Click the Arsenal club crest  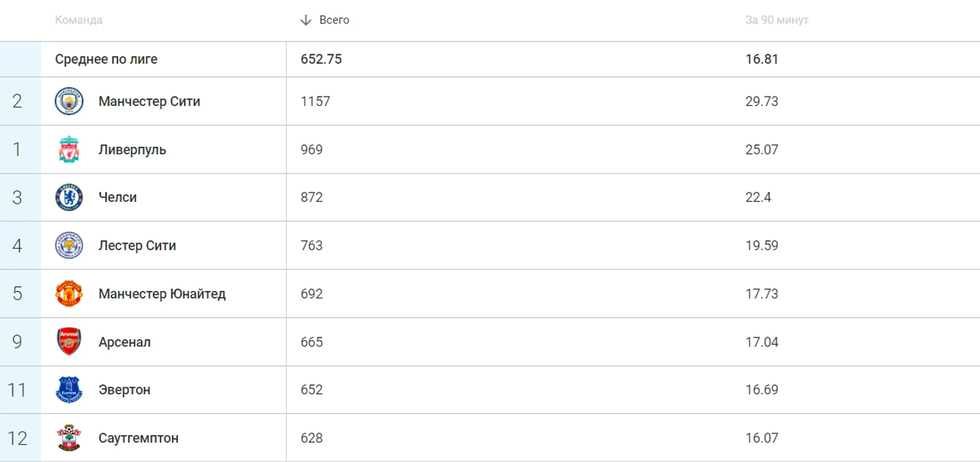click(69, 342)
